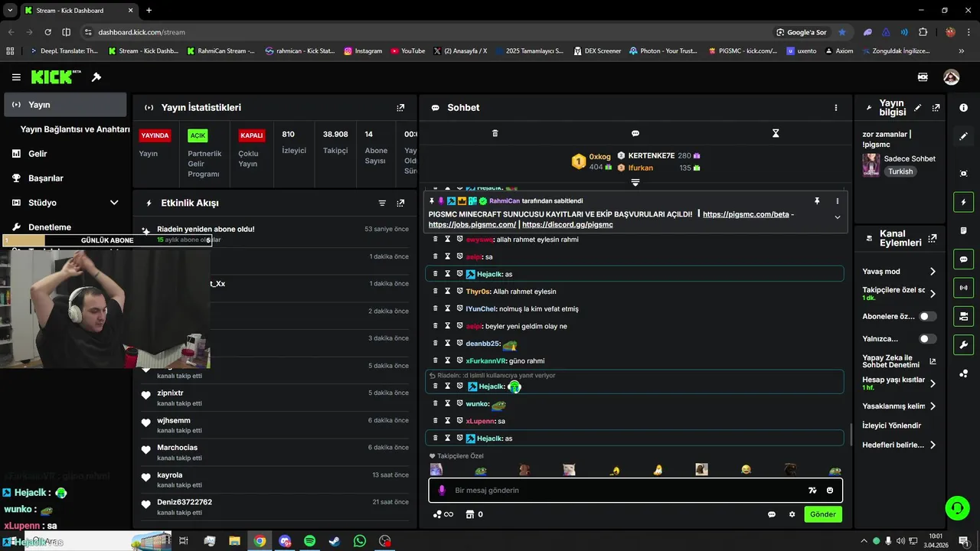Click the green Gönder button
Viewport: 980px width, 551px height.
(823, 514)
